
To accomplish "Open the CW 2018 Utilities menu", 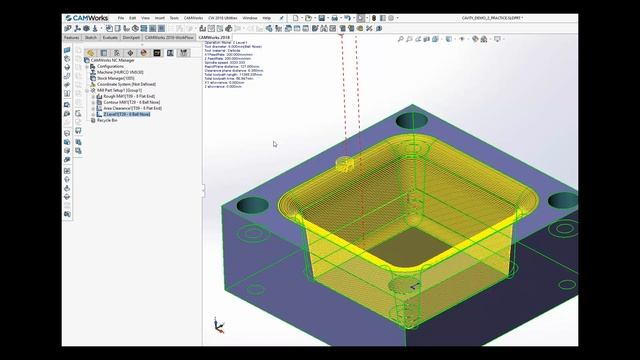I will tap(223, 18).
